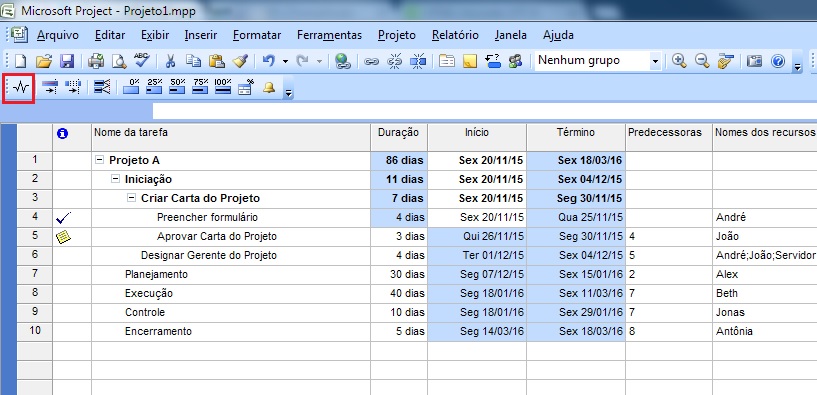Split the selected task
The width and height of the screenshot is (817, 395).
point(418,61)
